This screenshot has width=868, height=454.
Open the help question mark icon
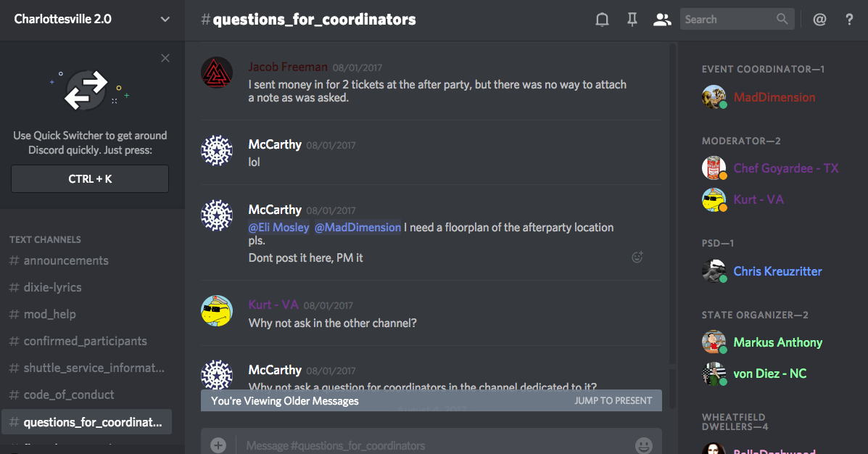[849, 20]
